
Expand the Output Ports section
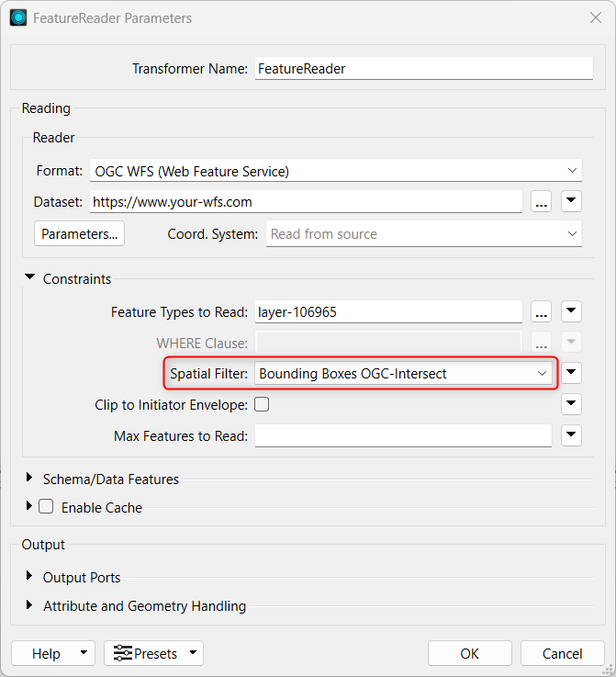(x=29, y=576)
